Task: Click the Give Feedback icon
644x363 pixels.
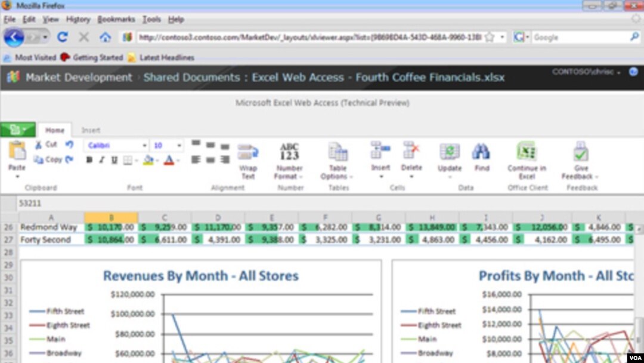Action: [x=581, y=151]
